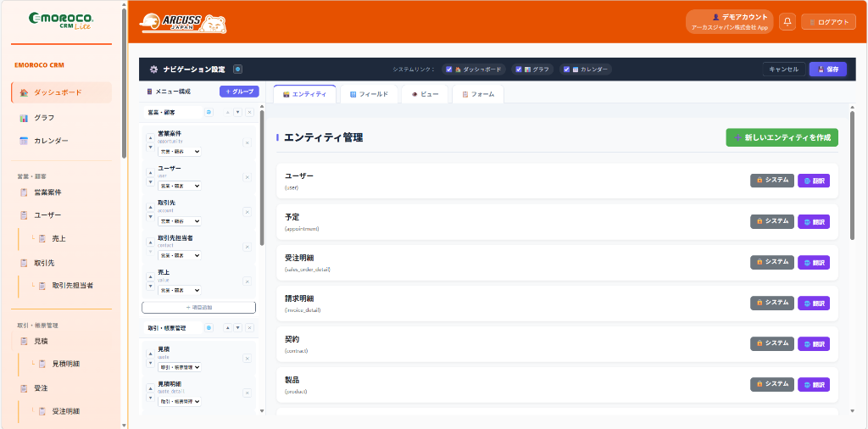
Task: Click the ナビゲーション設定 gear icon
Action: coord(154,70)
